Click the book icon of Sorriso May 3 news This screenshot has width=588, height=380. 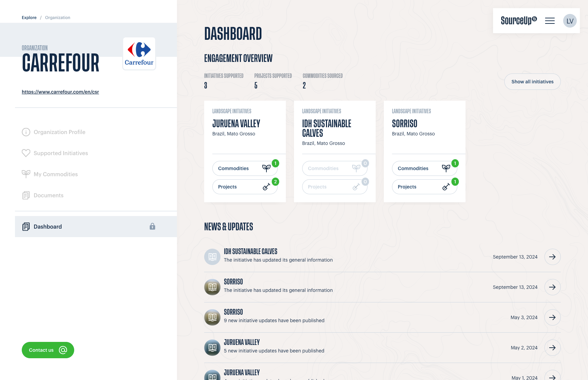212,317
